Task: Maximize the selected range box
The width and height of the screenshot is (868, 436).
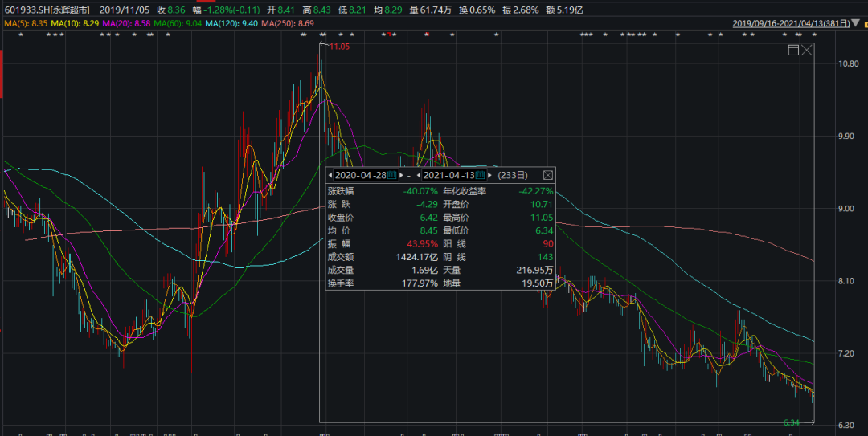Action: pos(793,51)
